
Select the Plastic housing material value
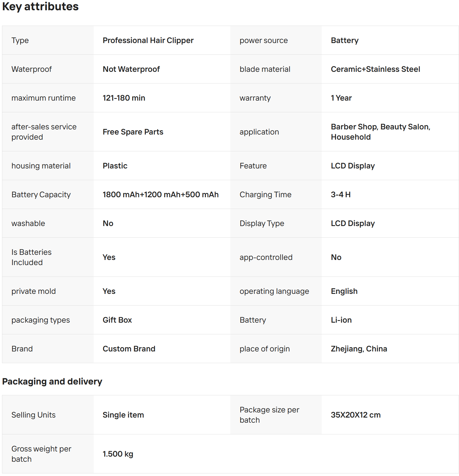tap(115, 166)
